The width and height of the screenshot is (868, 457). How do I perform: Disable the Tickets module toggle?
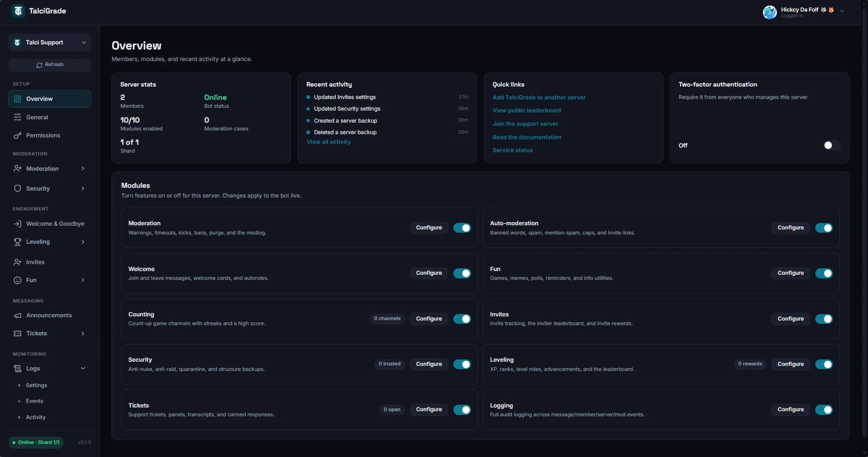[x=462, y=410]
